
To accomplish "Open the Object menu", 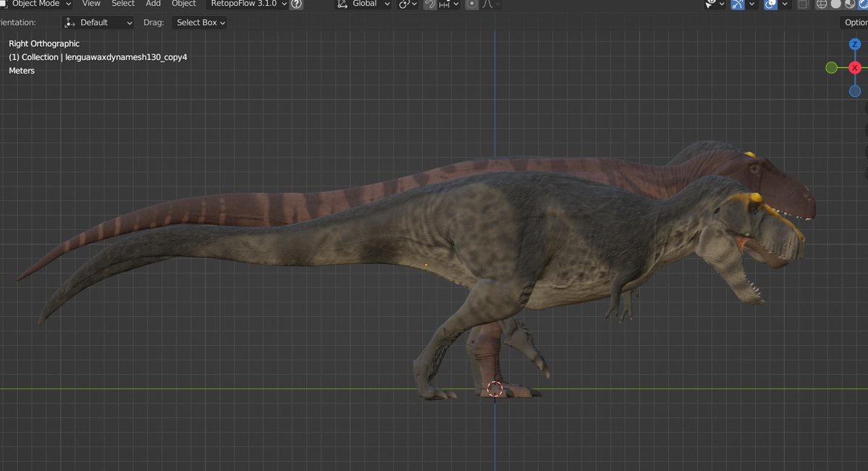I will 184,4.
